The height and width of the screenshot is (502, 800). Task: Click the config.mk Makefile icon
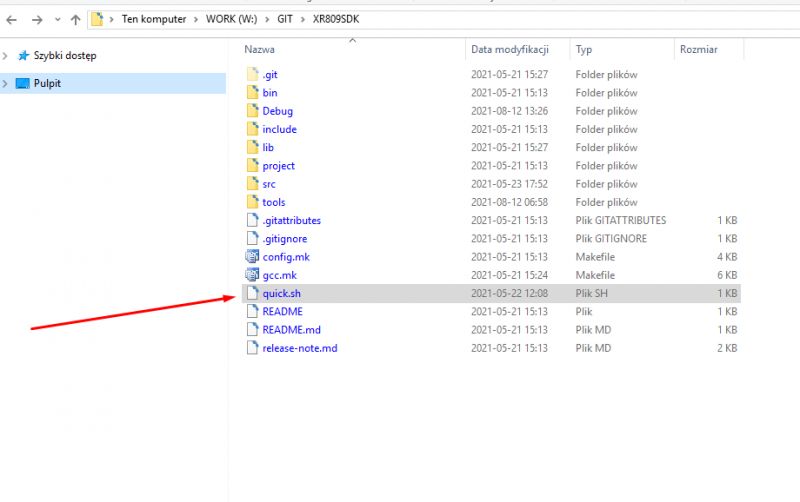tap(252, 256)
